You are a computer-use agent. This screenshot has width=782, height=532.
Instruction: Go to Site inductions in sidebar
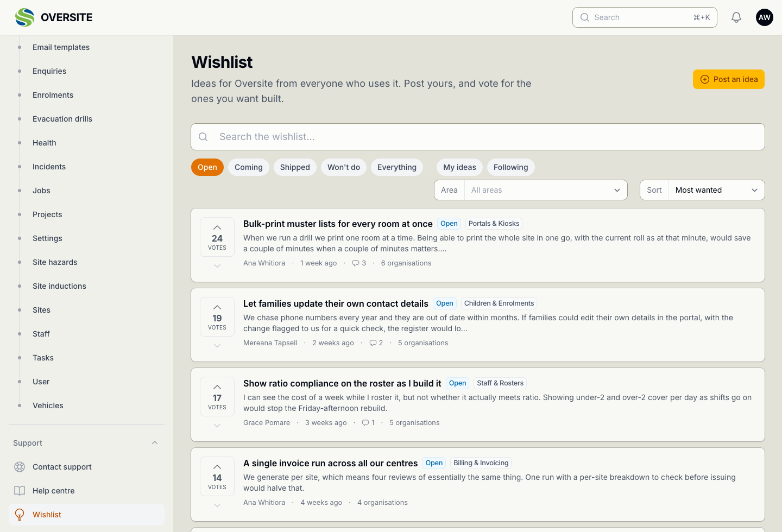point(59,286)
